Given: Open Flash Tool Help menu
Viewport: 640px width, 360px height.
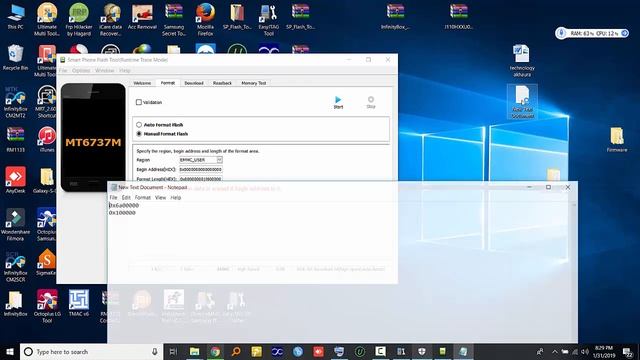Looking at the screenshot, I should pyautogui.click(x=125, y=70).
